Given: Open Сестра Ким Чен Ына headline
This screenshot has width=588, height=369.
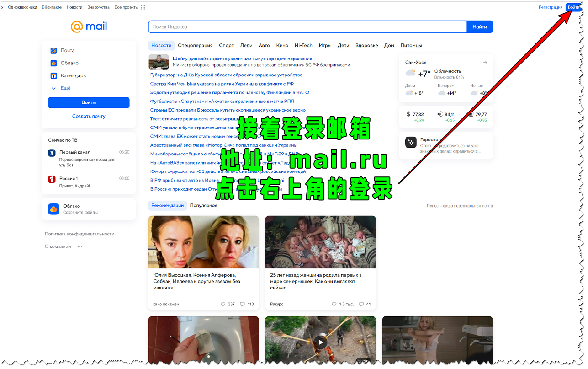Looking at the screenshot, I should pyautogui.click(x=222, y=84).
